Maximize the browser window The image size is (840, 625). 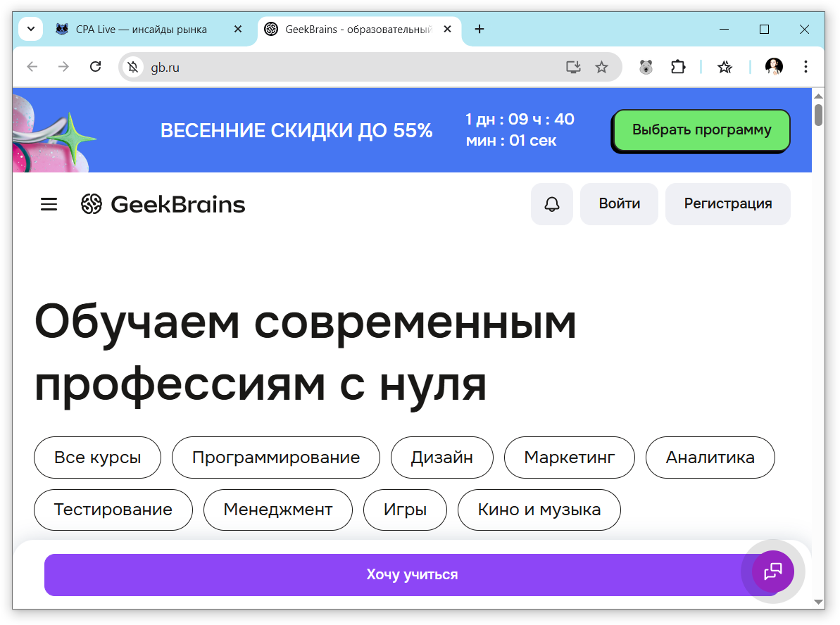coord(765,29)
